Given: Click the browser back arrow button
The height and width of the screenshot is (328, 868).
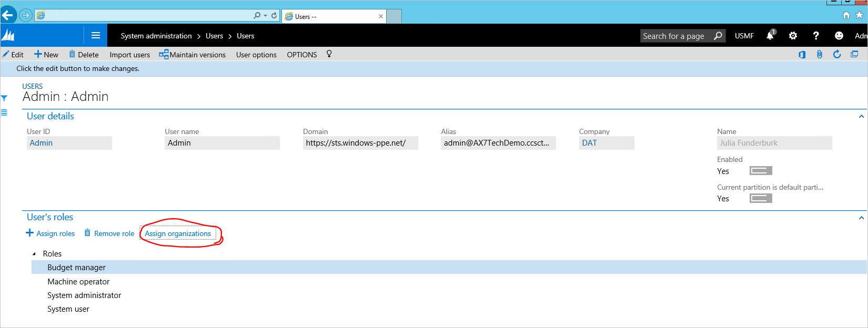Looking at the screenshot, I should point(8,15).
